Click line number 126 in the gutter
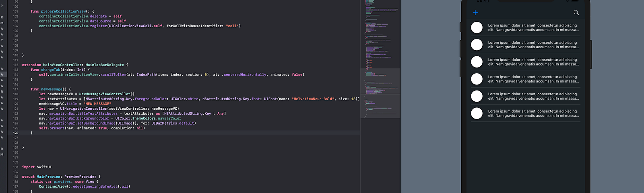The image size is (644, 193). [15, 133]
